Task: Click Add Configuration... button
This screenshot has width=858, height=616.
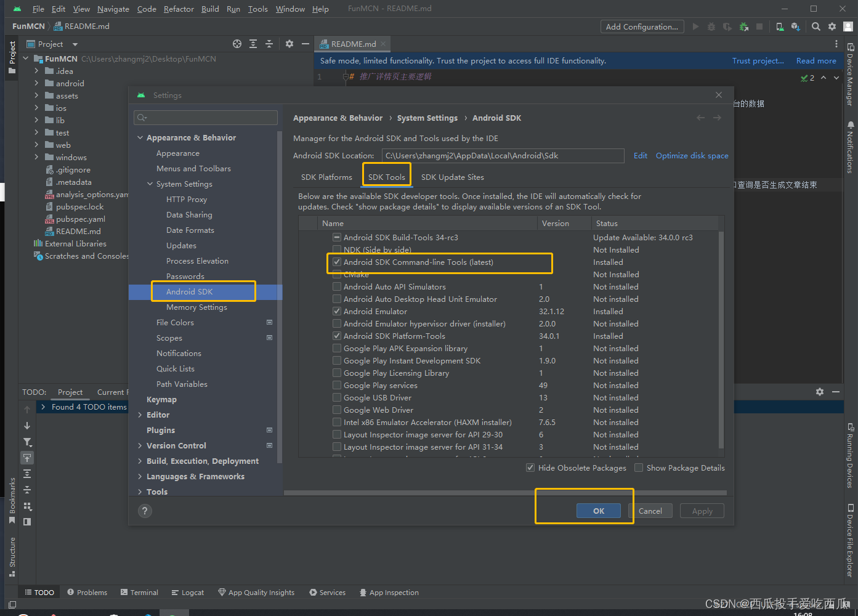Action: click(642, 26)
